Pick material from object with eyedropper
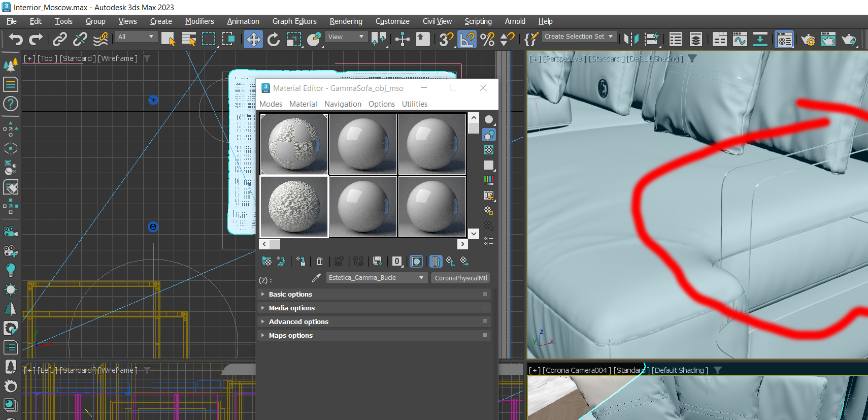The image size is (868, 420). (x=316, y=278)
